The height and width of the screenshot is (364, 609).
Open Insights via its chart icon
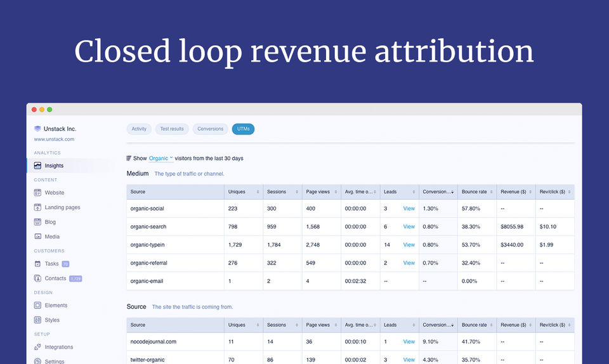(37, 166)
